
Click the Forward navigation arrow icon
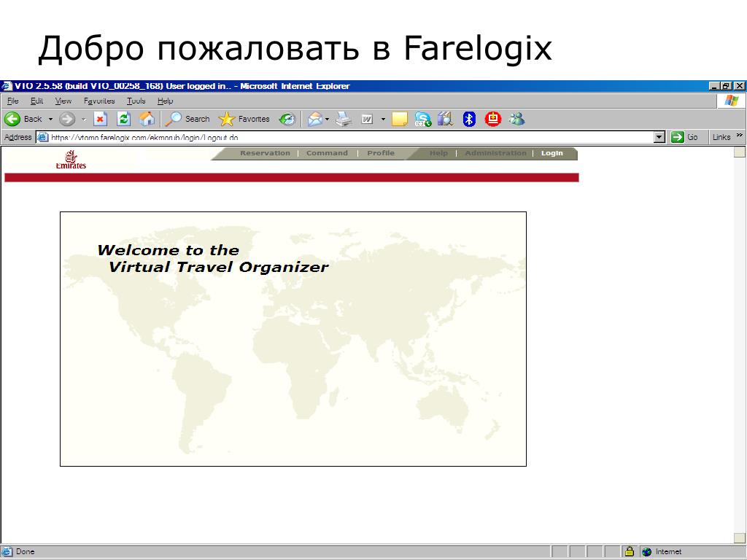pyautogui.click(x=67, y=119)
